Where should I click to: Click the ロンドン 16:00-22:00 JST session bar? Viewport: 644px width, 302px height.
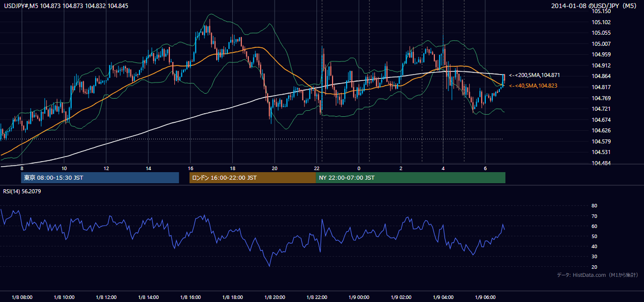[252, 178]
